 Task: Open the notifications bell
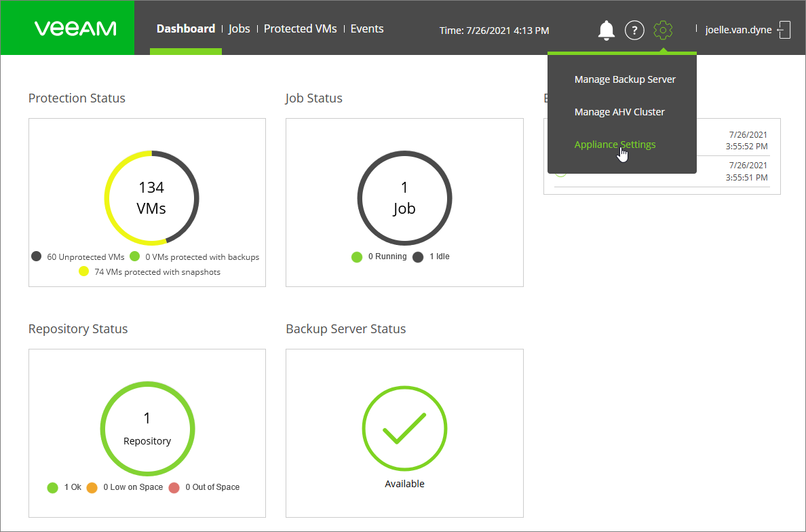coord(606,30)
